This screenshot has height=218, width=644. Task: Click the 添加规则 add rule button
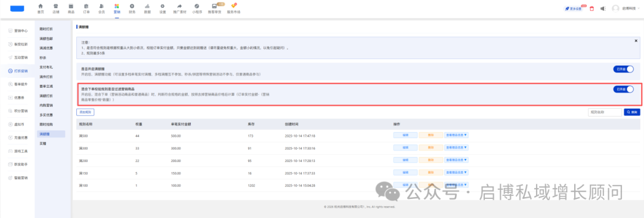(86, 112)
